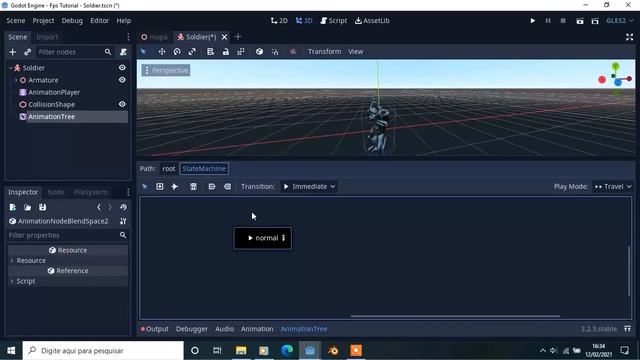The width and height of the screenshot is (640, 360).
Task: Open the GLES2 renderer dropdown
Action: click(x=620, y=20)
